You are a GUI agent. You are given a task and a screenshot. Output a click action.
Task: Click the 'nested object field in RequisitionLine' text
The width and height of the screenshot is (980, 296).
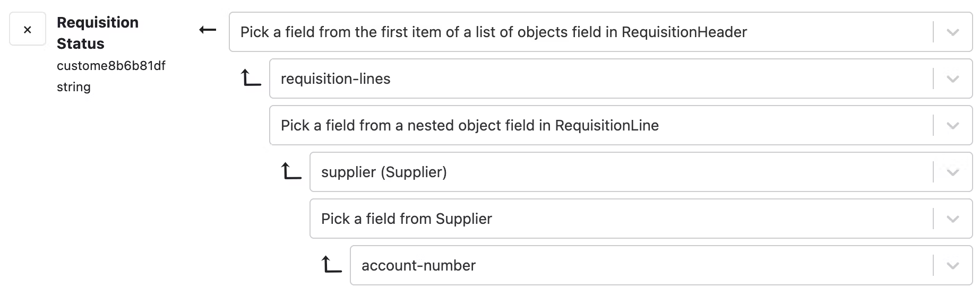click(x=469, y=126)
